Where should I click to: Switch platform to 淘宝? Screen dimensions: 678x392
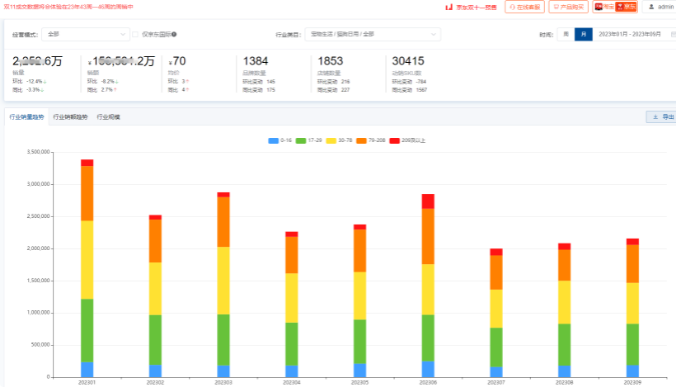click(x=604, y=7)
